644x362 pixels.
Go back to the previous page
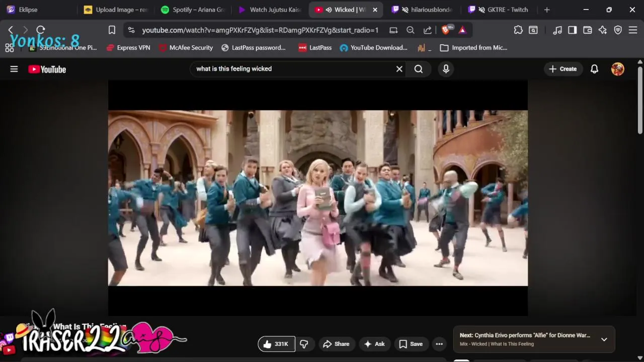[x=11, y=30]
